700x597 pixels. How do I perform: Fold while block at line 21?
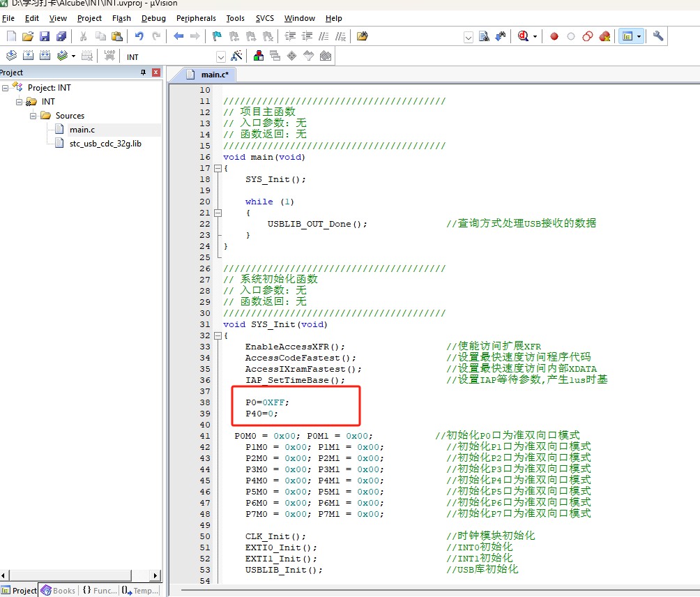(x=218, y=213)
